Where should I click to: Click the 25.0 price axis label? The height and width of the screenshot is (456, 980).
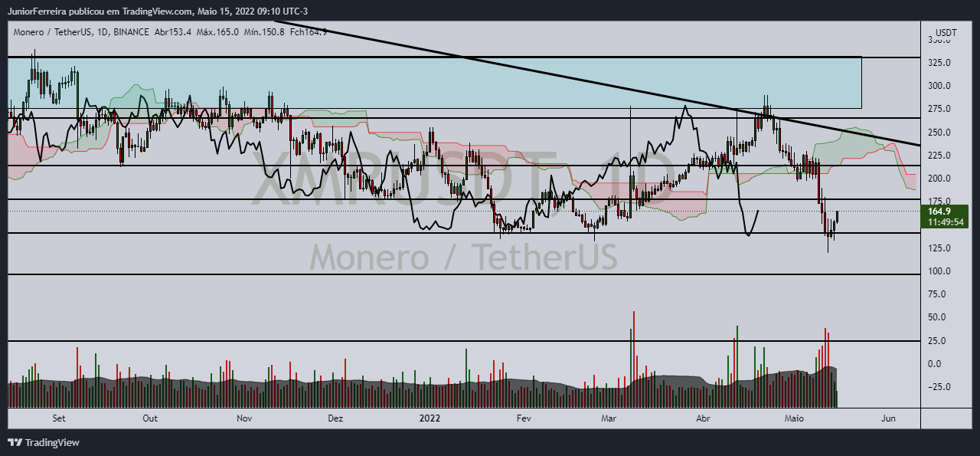pyautogui.click(x=936, y=340)
